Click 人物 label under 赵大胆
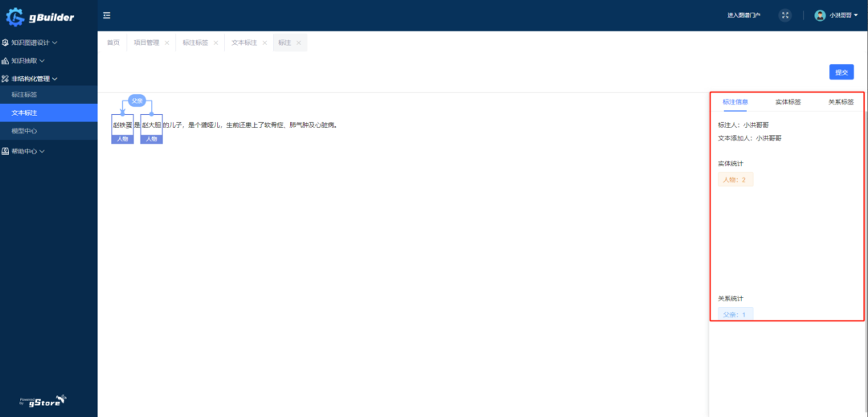Image resolution: width=868 pixels, height=417 pixels. (152, 139)
